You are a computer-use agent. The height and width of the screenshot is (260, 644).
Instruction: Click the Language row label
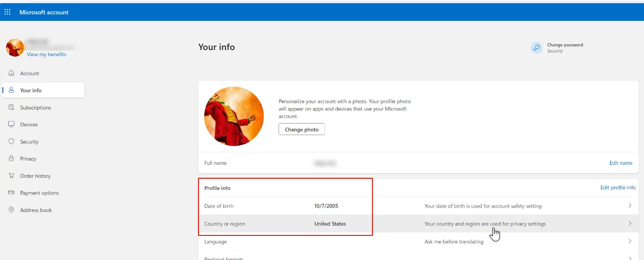(216, 241)
